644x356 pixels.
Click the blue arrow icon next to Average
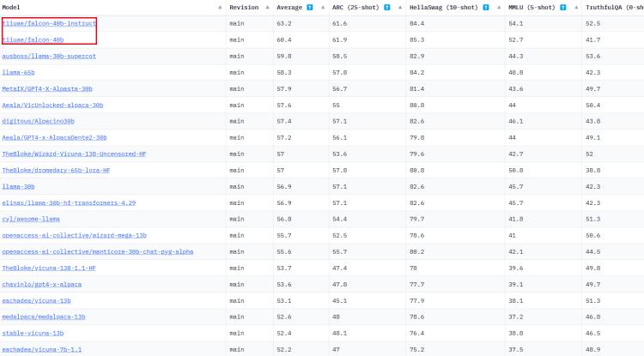point(310,8)
